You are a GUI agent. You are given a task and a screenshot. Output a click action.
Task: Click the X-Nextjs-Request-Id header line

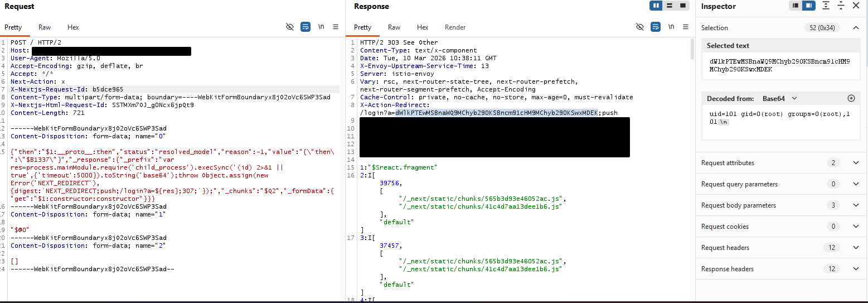[x=67, y=89]
